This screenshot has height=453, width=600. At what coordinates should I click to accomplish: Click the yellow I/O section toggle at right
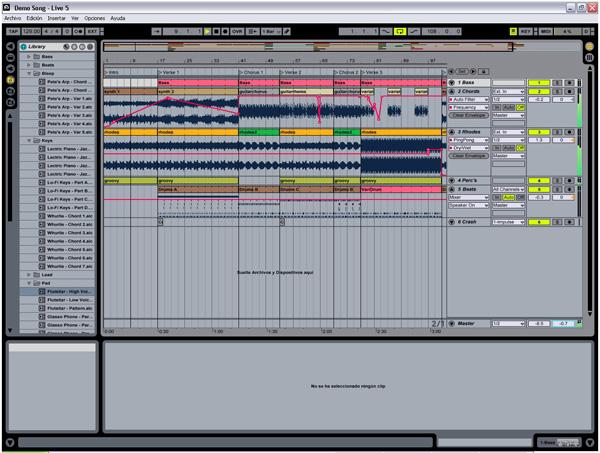(589, 47)
